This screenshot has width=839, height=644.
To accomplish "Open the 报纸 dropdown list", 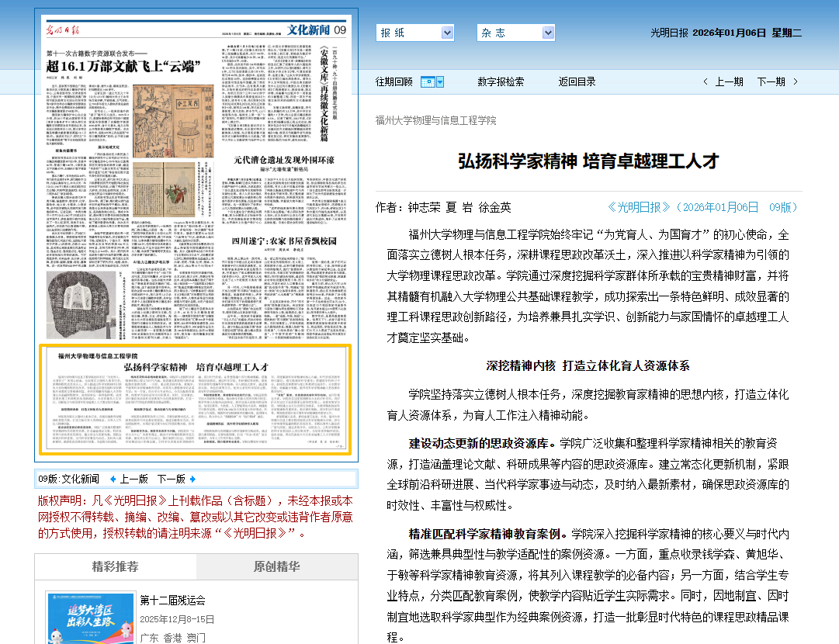I will (x=447, y=33).
